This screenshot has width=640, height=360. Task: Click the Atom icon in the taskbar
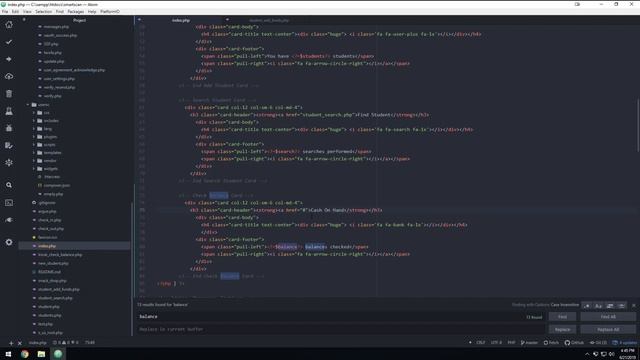(x=58, y=354)
